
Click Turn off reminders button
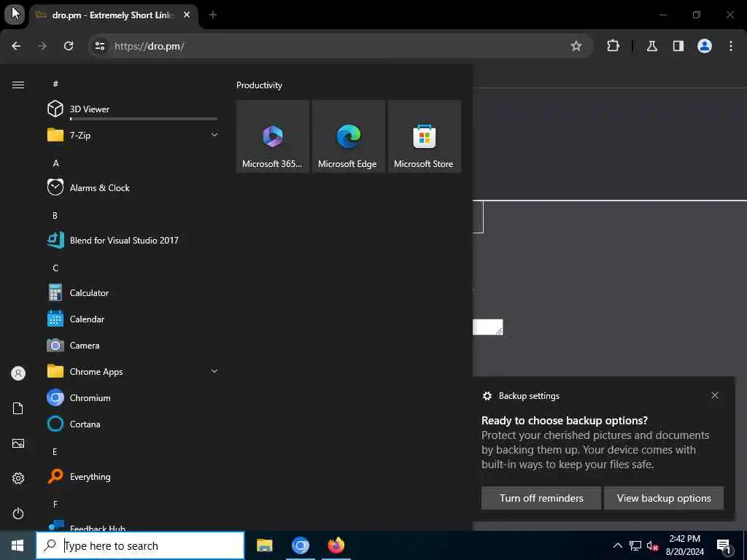pos(541,498)
